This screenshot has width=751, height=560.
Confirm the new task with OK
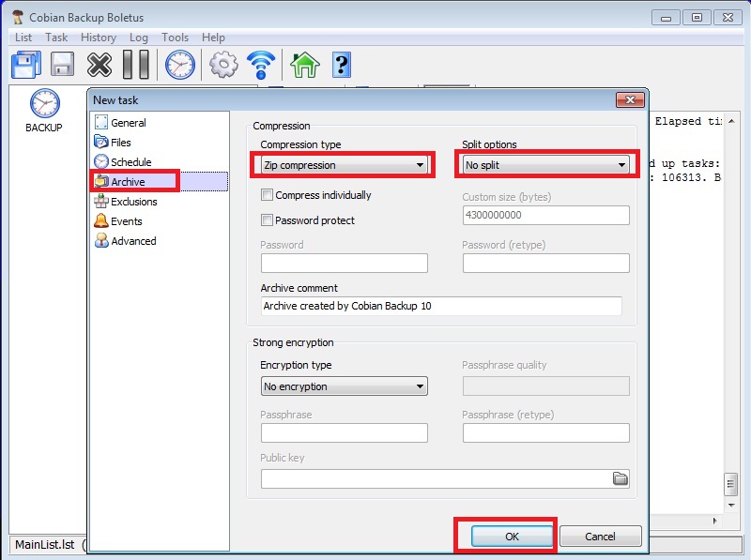coord(512,536)
